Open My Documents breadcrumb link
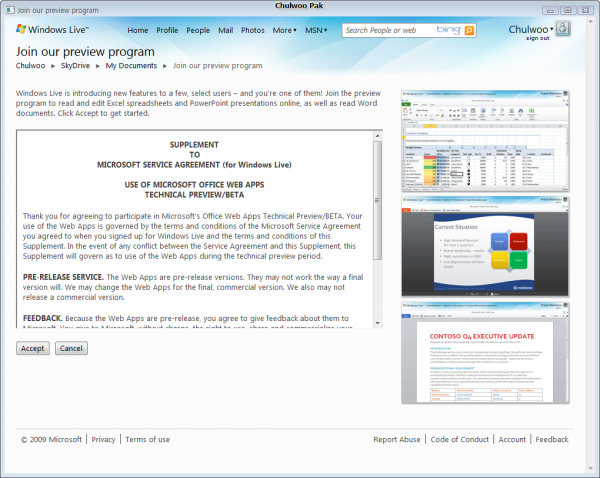Image resolution: width=600 pixels, height=478 pixels. (131, 65)
